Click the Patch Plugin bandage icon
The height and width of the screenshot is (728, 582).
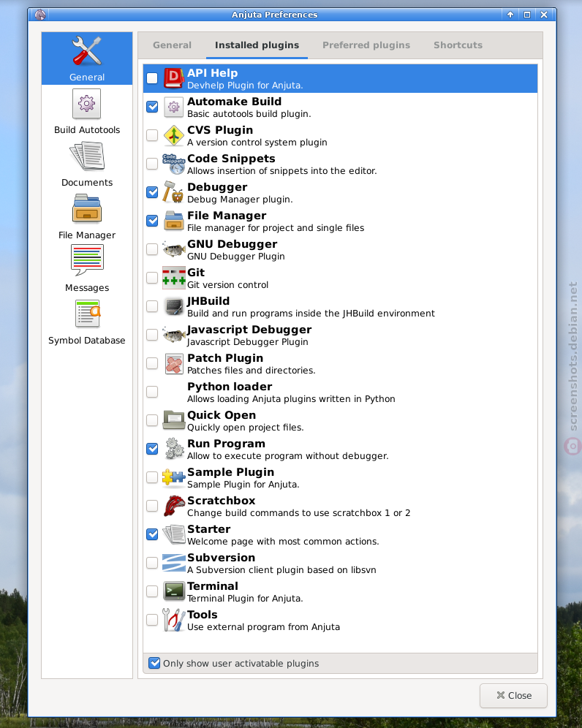pyautogui.click(x=174, y=363)
